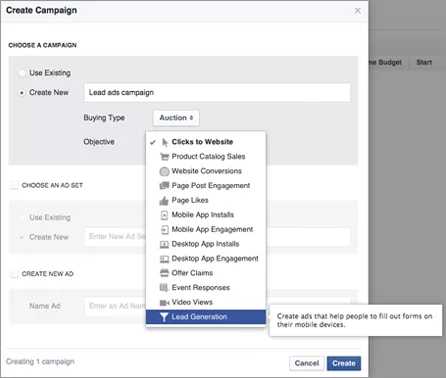Click the Budget column header behind the dialog
The image size is (446, 378).
pos(390,62)
